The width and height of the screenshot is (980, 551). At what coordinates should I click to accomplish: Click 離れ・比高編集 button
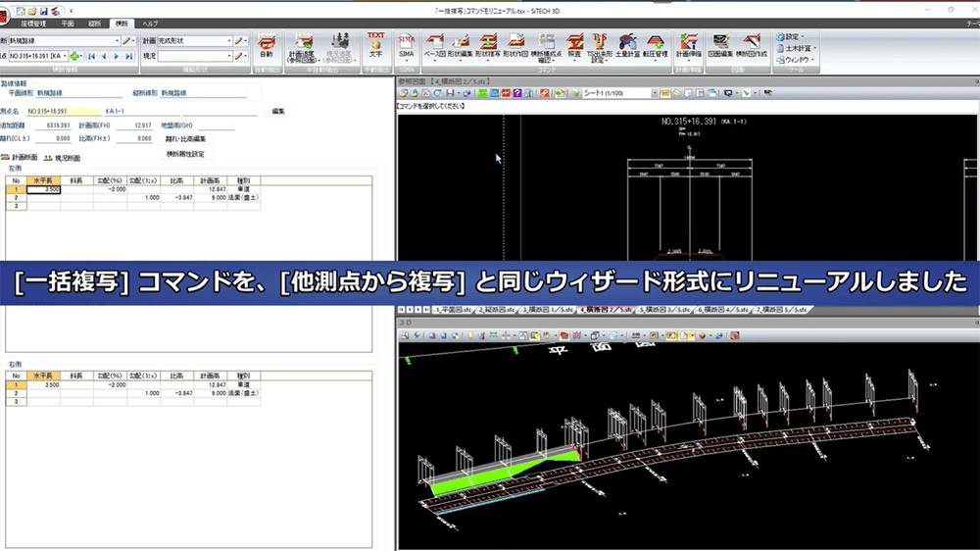tap(185, 139)
